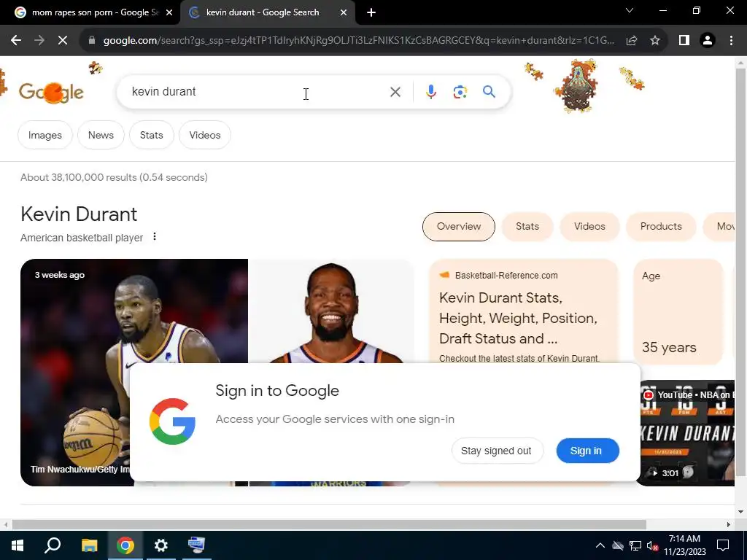
Task: Share this page from the address bar
Action: (x=632, y=41)
